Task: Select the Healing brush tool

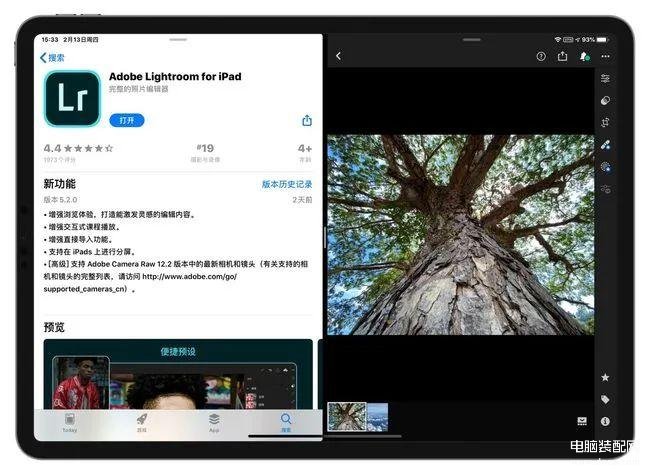Action: [x=605, y=144]
